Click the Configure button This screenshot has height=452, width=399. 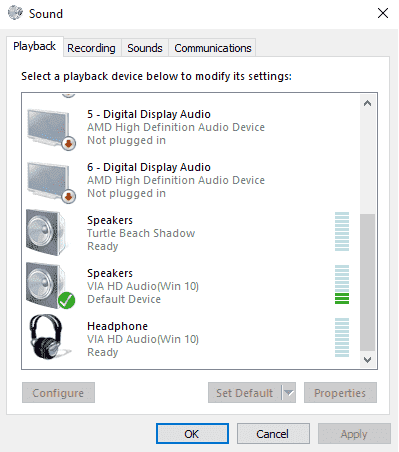[x=58, y=393]
